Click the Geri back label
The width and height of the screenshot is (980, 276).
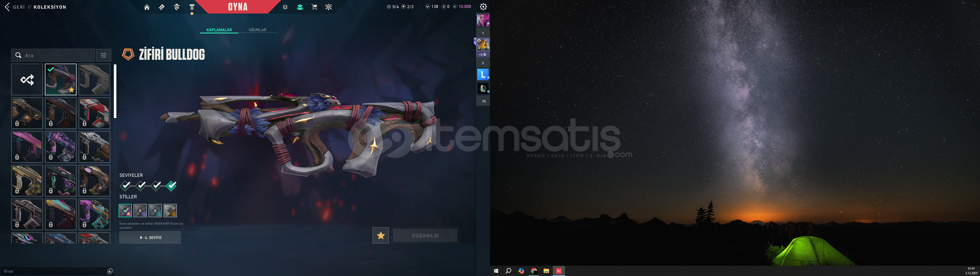[19, 7]
